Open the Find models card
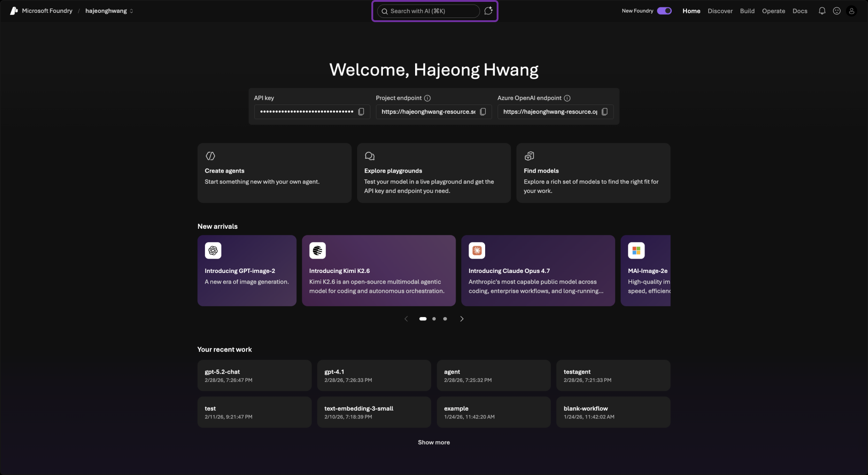The height and width of the screenshot is (475, 868). click(593, 173)
